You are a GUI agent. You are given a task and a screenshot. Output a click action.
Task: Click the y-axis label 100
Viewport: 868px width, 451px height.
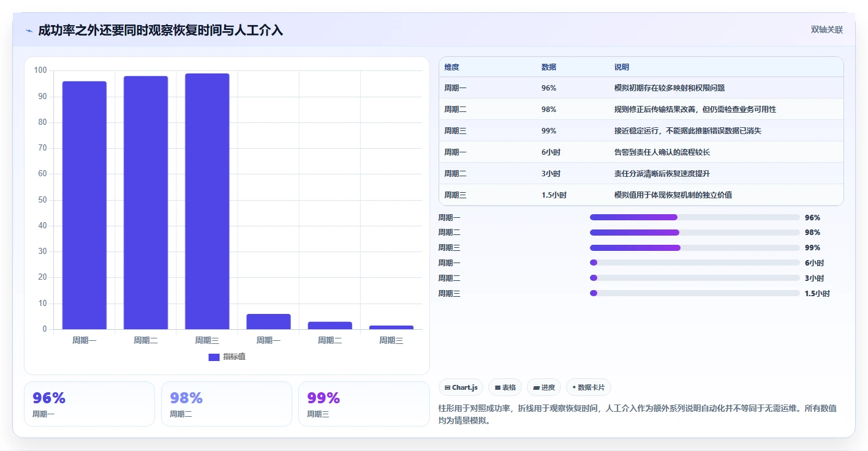click(40, 70)
